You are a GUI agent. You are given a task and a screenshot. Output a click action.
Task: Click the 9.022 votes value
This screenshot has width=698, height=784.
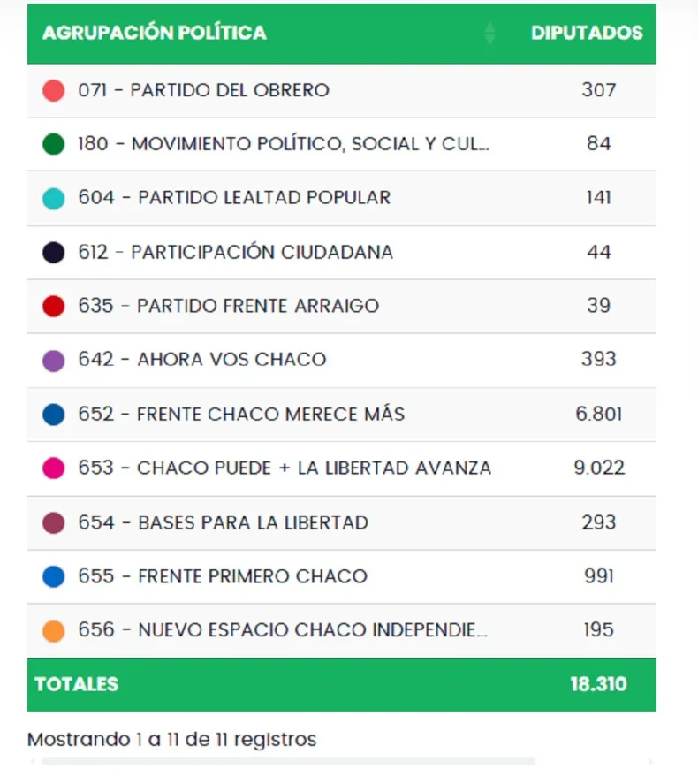pos(599,468)
